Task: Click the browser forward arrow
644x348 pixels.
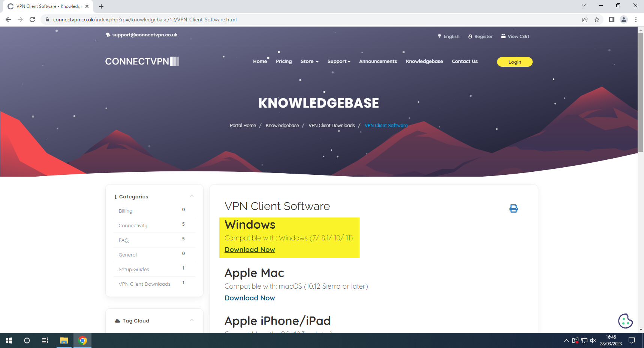Action: point(20,19)
